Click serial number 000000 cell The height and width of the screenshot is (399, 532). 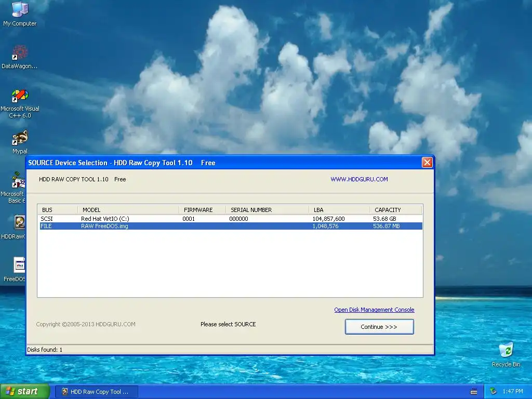pyautogui.click(x=238, y=219)
